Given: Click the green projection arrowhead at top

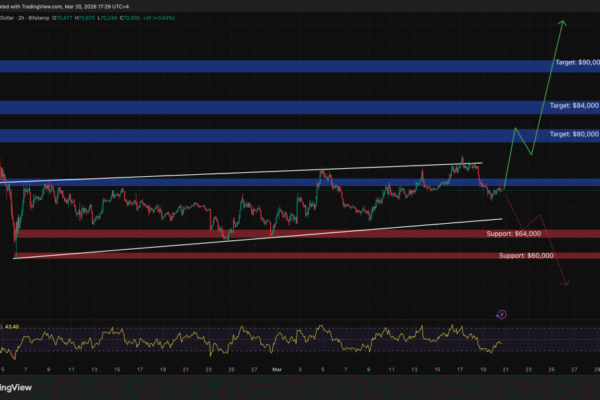Looking at the screenshot, I should 564,20.
